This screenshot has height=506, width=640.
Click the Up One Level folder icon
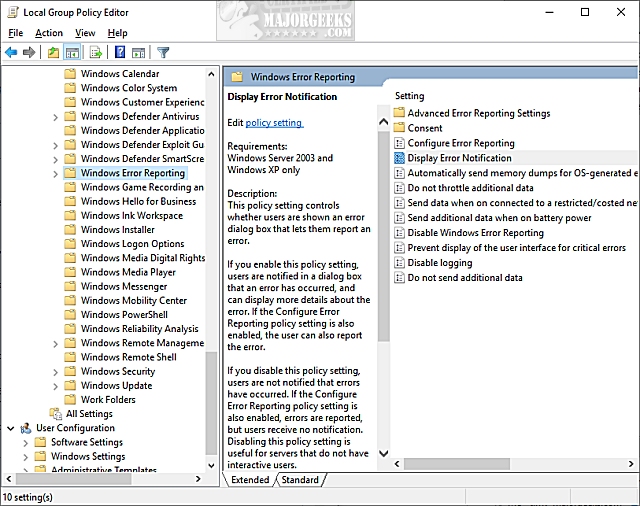53,52
